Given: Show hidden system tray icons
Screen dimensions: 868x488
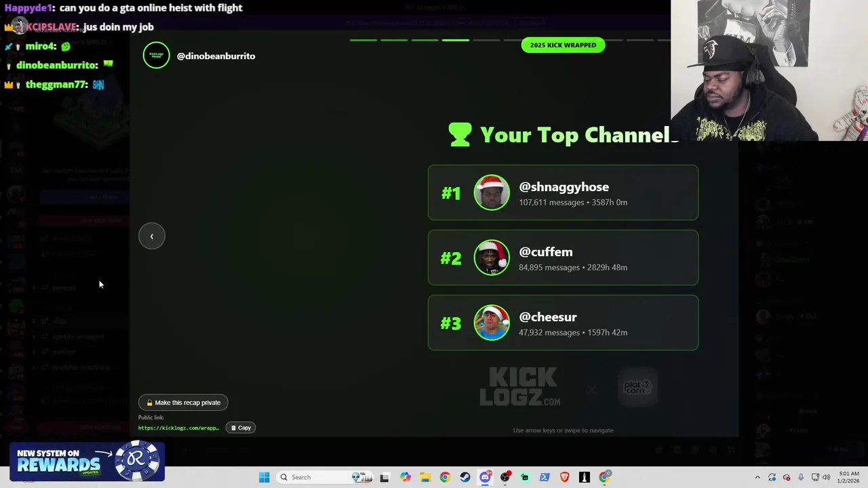Looking at the screenshot, I should (757, 477).
